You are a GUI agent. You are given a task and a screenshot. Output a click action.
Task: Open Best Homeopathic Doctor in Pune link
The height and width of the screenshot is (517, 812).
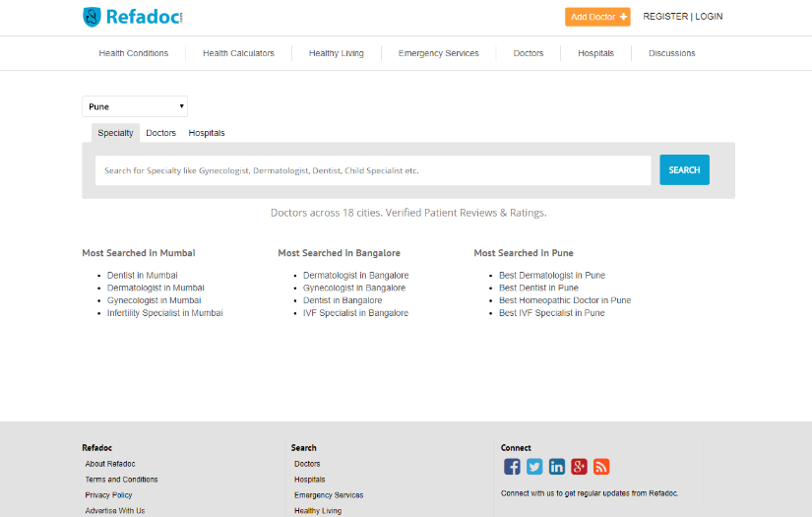565,300
